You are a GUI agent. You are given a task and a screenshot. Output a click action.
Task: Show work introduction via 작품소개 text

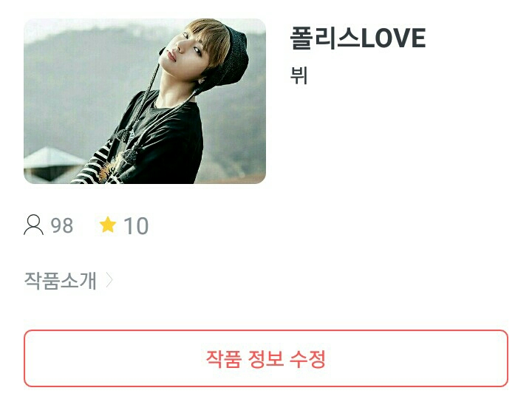(x=61, y=281)
